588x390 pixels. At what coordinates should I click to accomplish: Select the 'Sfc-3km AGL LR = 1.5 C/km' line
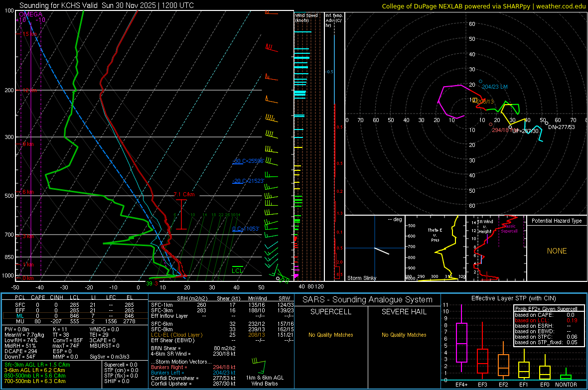pos(37,365)
